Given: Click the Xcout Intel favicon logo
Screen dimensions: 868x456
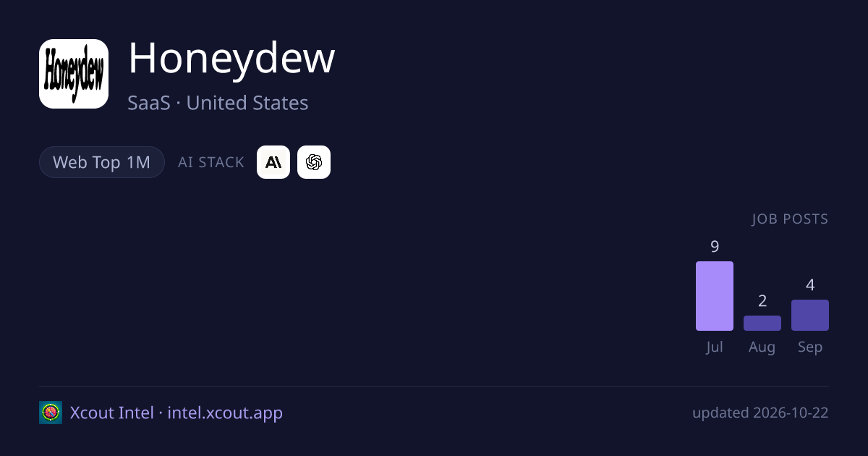Looking at the screenshot, I should pos(51,413).
